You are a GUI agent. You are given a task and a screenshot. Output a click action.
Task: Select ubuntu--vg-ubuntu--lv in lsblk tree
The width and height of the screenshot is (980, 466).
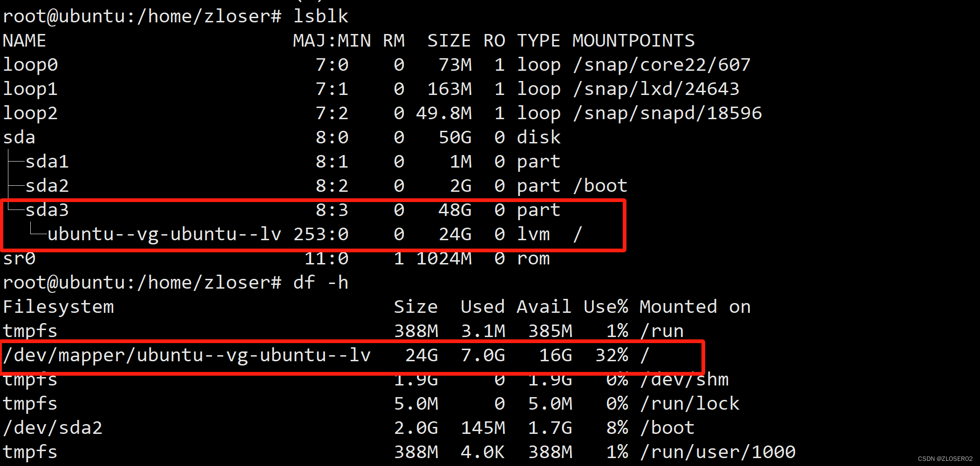tap(164, 234)
